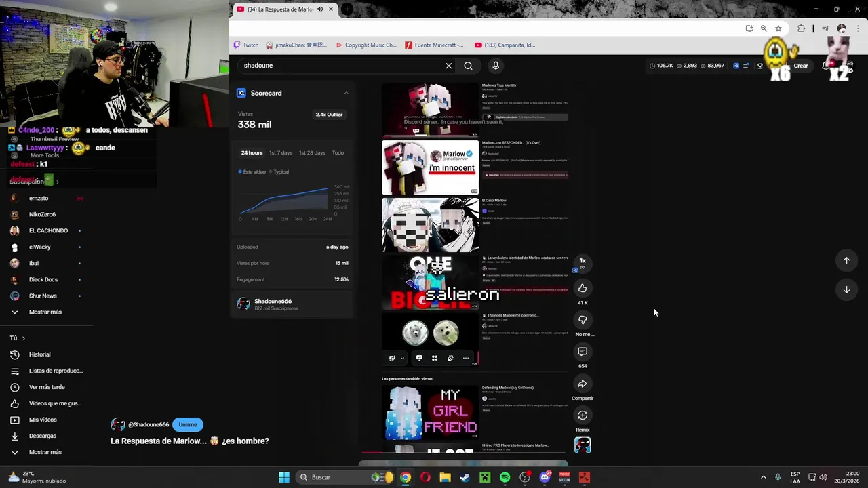The width and height of the screenshot is (868, 488).
Task: Open the Chrome three-dot menu
Action: click(x=856, y=28)
